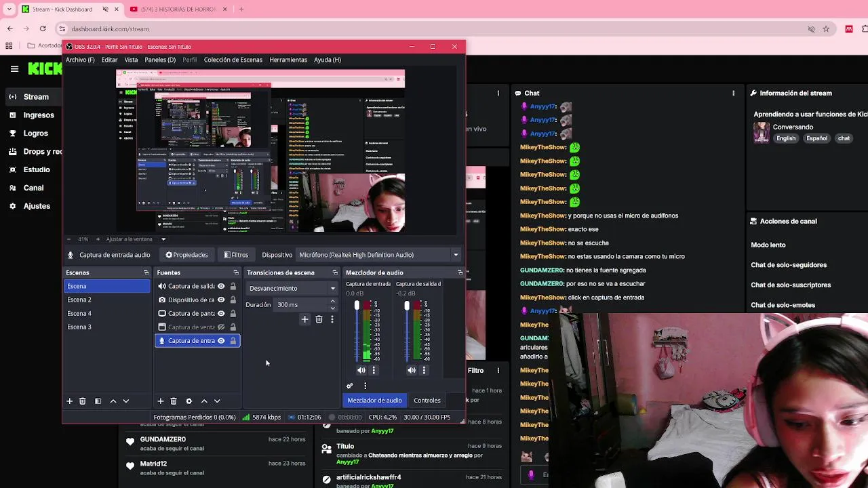Open Micrófono Realtek device dropdown

click(379, 255)
